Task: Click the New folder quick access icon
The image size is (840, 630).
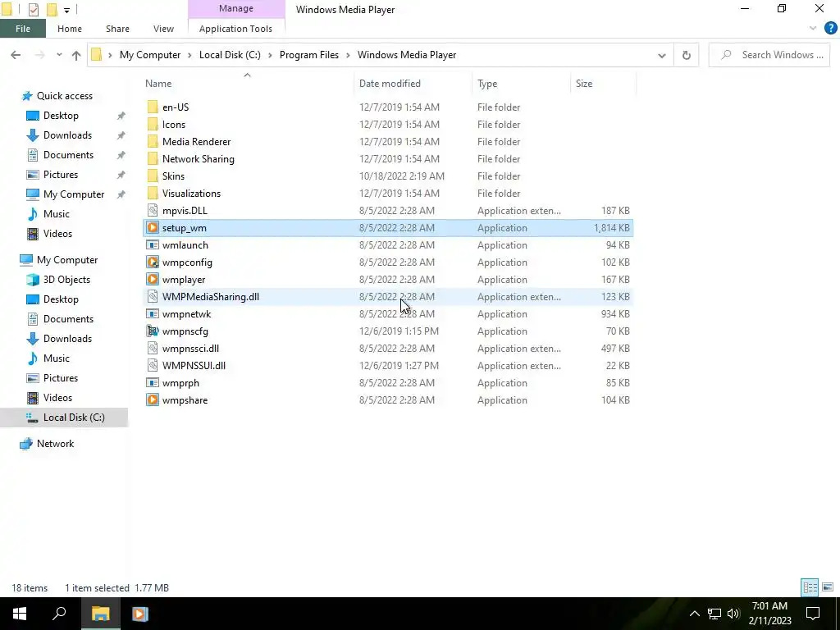Action: [52, 10]
